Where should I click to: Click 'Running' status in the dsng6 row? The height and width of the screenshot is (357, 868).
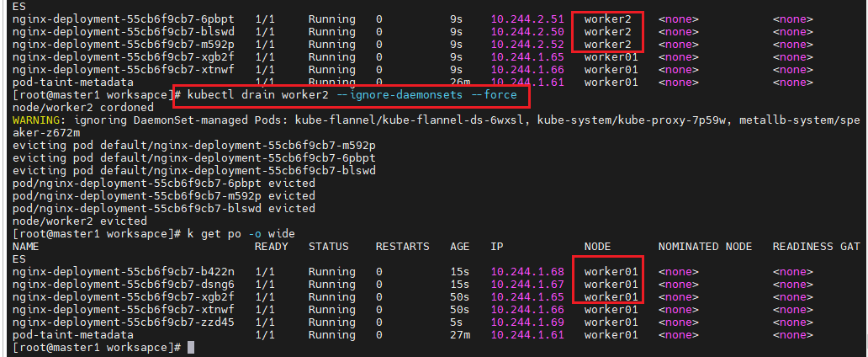(x=331, y=285)
